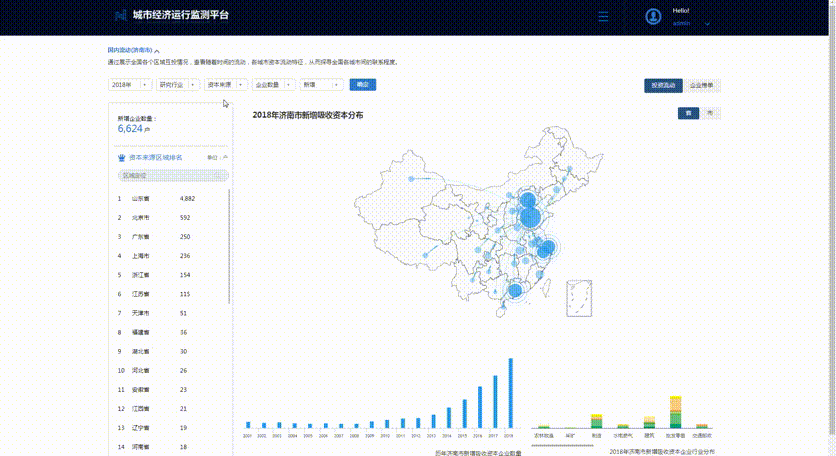Select the 市 map level toggle

coord(710,113)
